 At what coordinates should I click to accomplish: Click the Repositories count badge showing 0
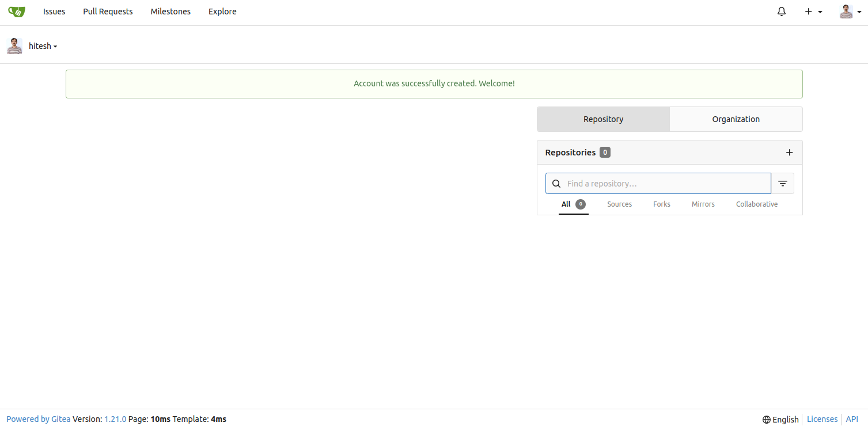click(x=605, y=153)
